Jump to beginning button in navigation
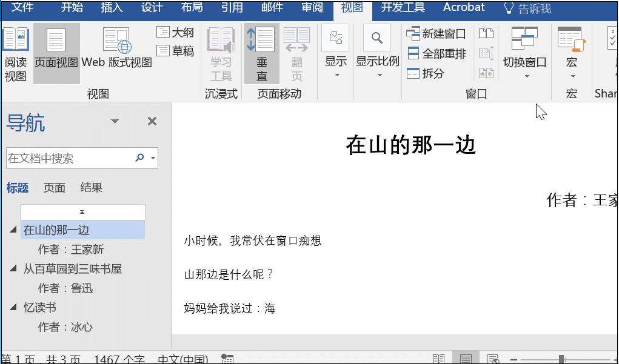The width and height of the screenshot is (619, 364). [82, 212]
